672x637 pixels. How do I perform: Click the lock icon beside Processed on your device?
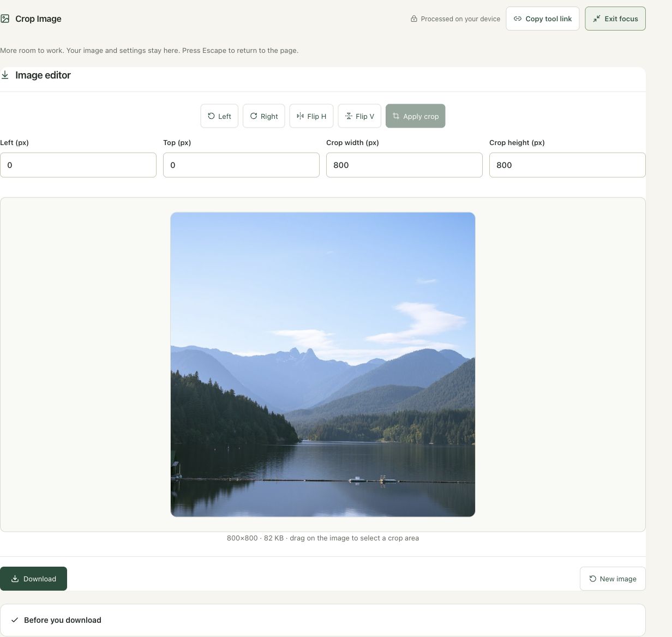414,19
